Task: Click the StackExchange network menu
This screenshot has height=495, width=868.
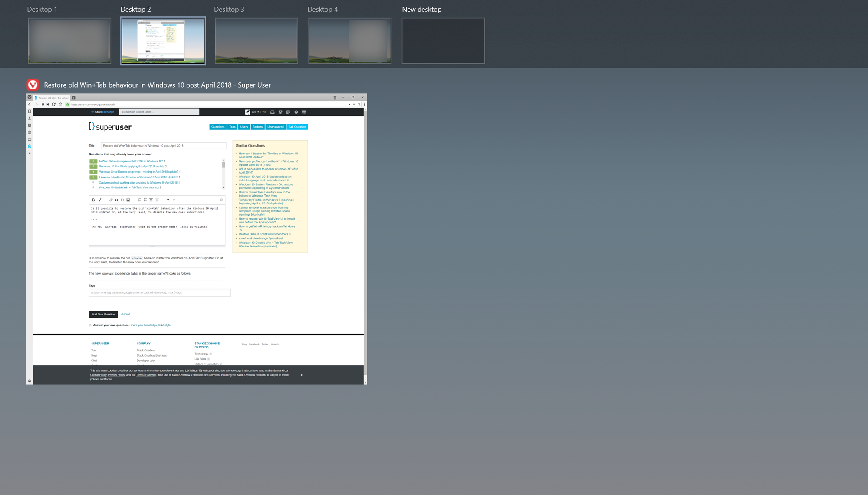Action: pyautogui.click(x=102, y=112)
